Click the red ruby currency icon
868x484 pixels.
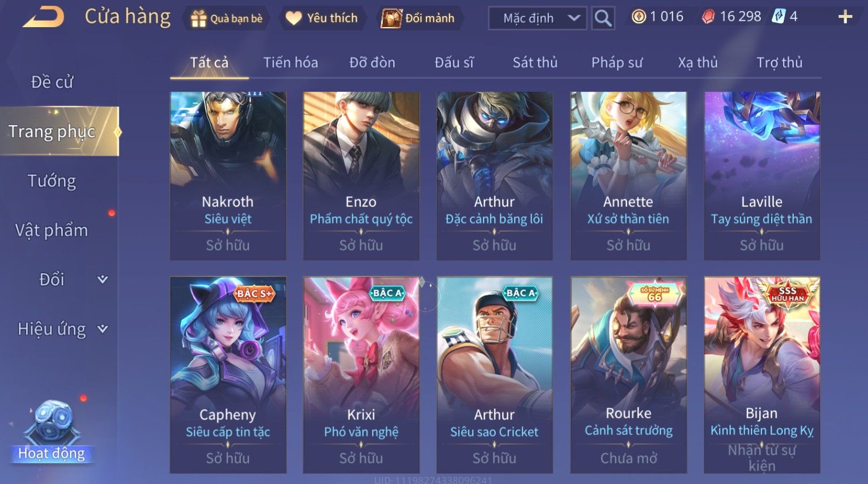point(708,17)
